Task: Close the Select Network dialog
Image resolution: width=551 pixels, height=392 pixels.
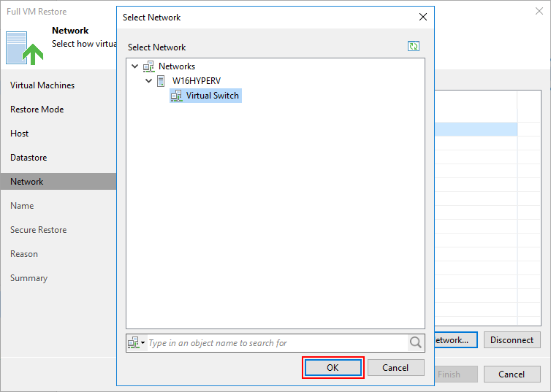Action: coord(423,17)
